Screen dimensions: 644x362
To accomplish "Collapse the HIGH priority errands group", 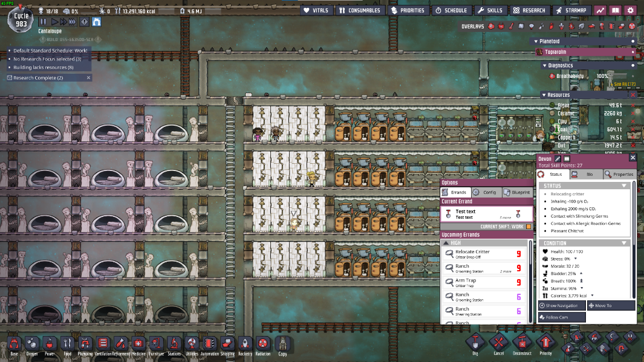I will click(x=446, y=243).
